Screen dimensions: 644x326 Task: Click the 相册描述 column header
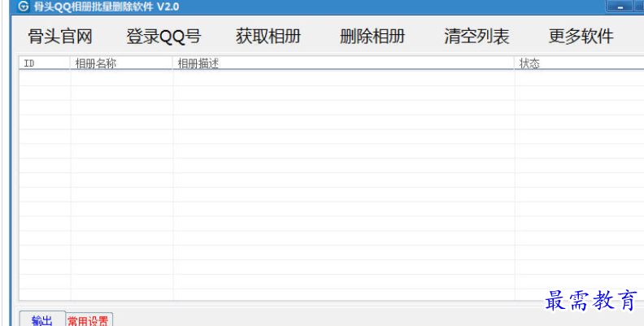point(343,63)
